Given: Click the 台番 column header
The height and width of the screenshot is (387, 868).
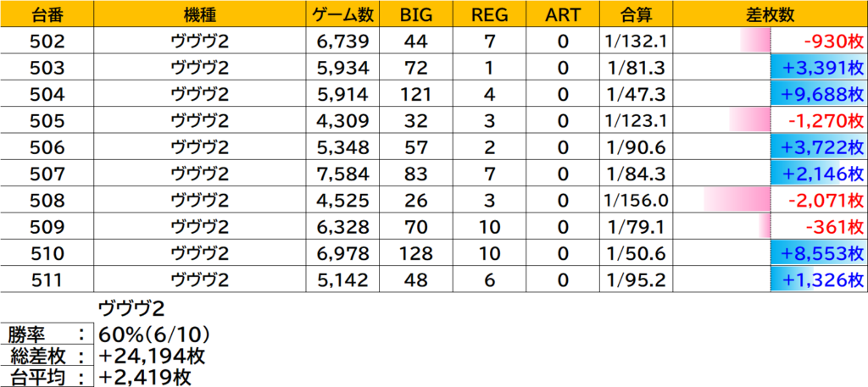Looking at the screenshot, I should [x=47, y=15].
